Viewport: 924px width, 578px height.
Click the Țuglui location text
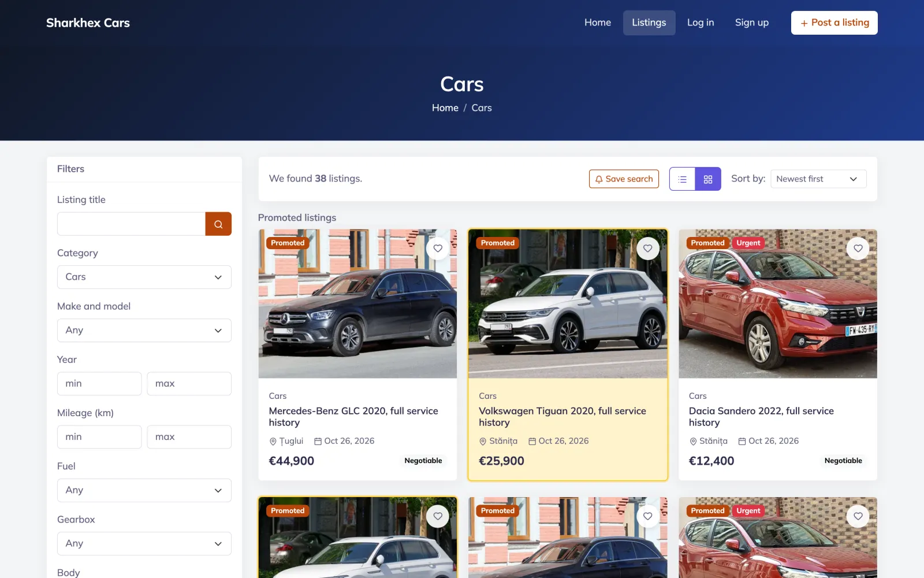pos(291,441)
